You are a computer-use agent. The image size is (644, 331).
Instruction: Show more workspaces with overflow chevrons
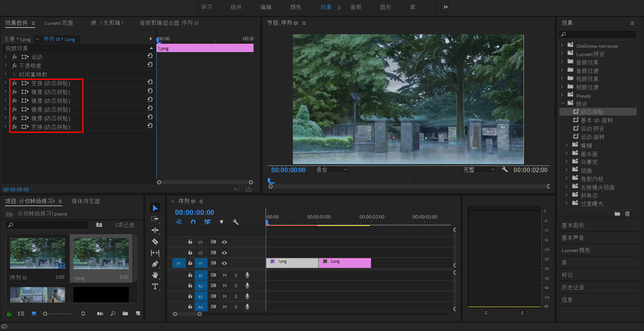click(445, 7)
